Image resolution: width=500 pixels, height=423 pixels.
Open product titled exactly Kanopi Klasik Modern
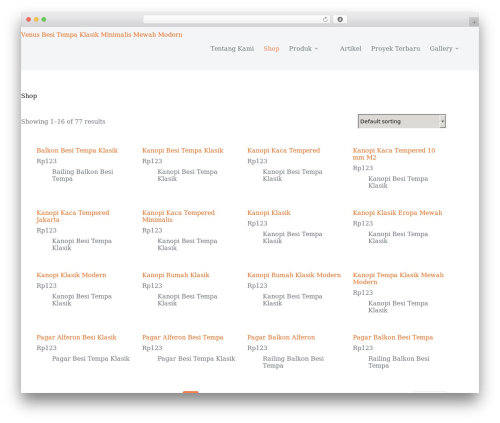pos(71,275)
